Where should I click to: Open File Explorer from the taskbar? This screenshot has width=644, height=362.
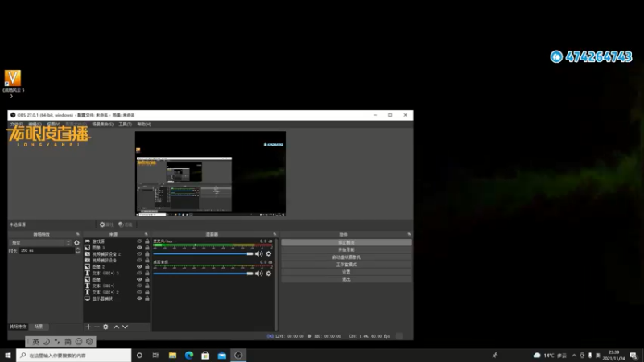172,356
